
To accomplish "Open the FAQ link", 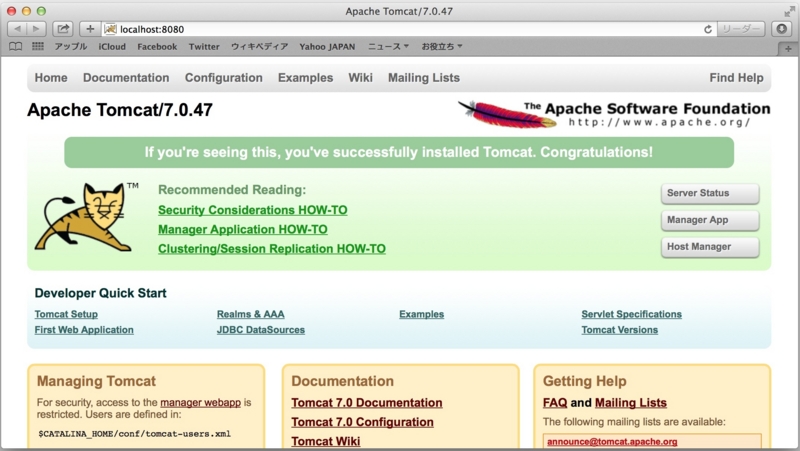I will (555, 403).
